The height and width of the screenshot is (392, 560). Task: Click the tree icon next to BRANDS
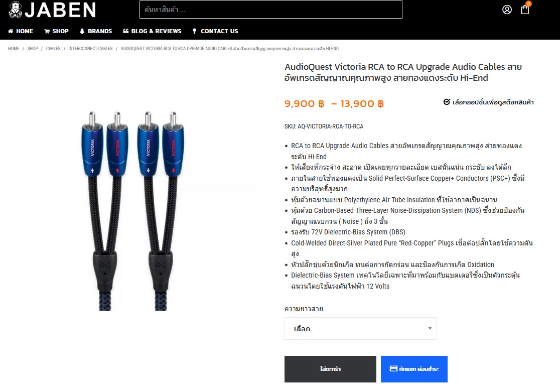82,31
